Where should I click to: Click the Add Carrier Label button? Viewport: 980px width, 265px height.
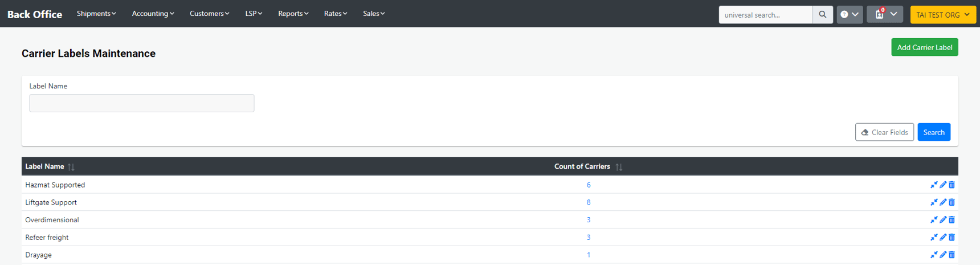click(x=924, y=47)
